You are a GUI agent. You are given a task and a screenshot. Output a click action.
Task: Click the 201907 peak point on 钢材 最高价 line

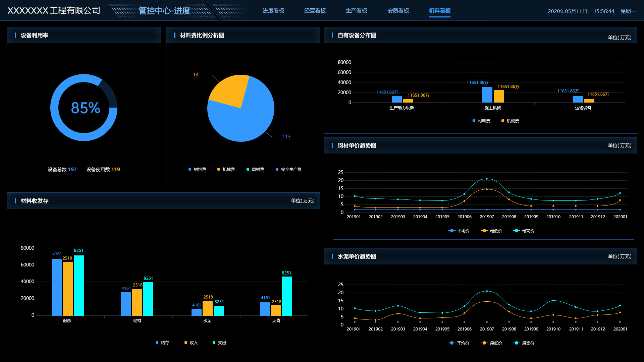point(487,179)
